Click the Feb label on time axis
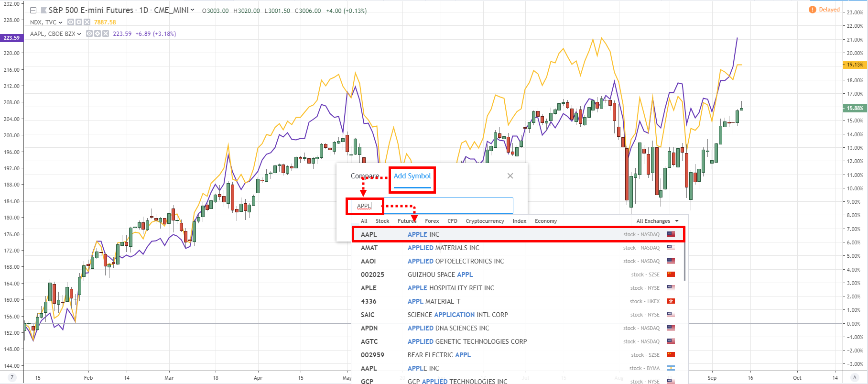Screen dimensions: 868x384 click(x=88, y=378)
